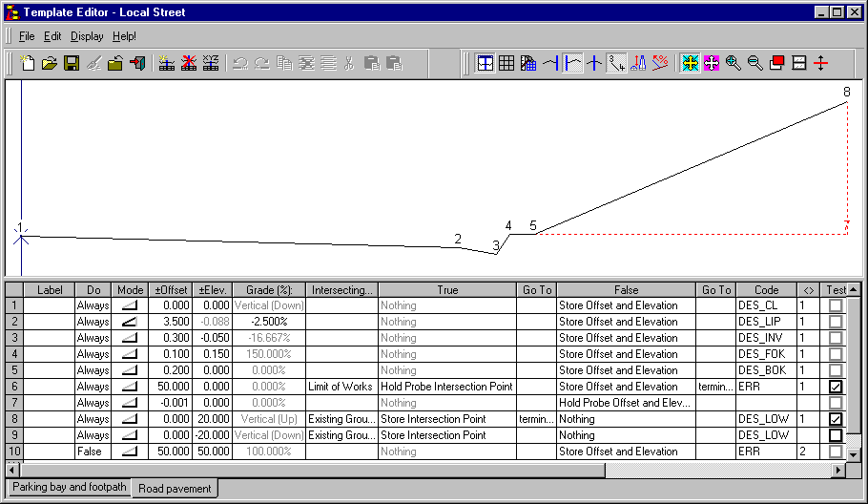Click the 150.000% grade cell in row 4
The image size is (868, 504).
click(x=268, y=354)
